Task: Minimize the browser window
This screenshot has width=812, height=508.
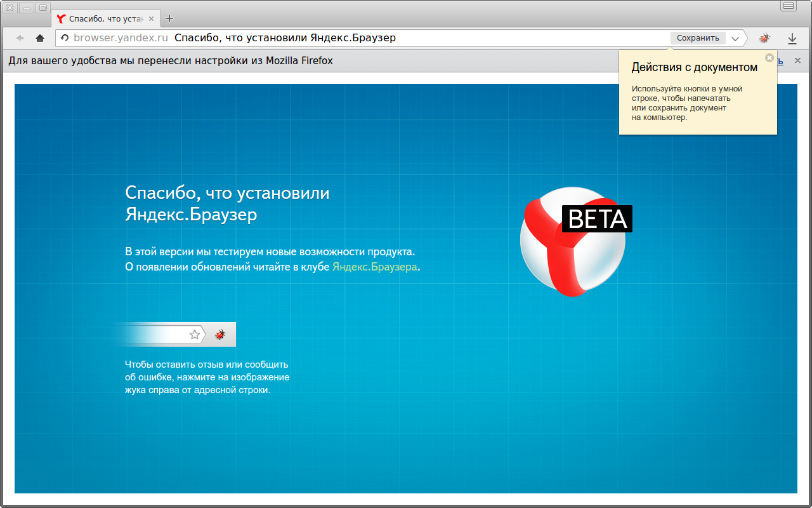Action: click(x=27, y=8)
